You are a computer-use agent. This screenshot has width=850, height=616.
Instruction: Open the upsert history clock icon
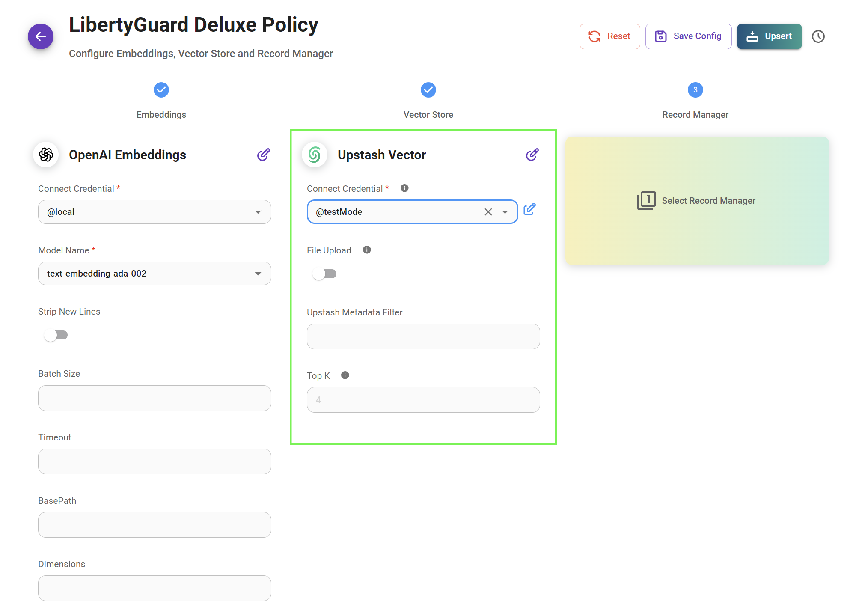coord(818,36)
